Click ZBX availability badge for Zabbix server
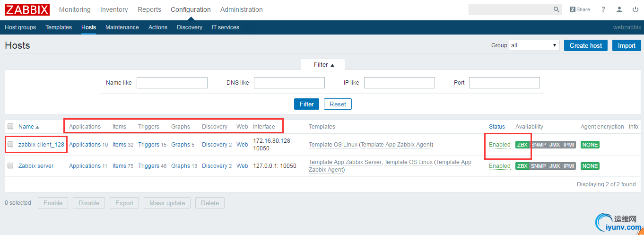This screenshot has width=644, height=235. click(x=522, y=166)
